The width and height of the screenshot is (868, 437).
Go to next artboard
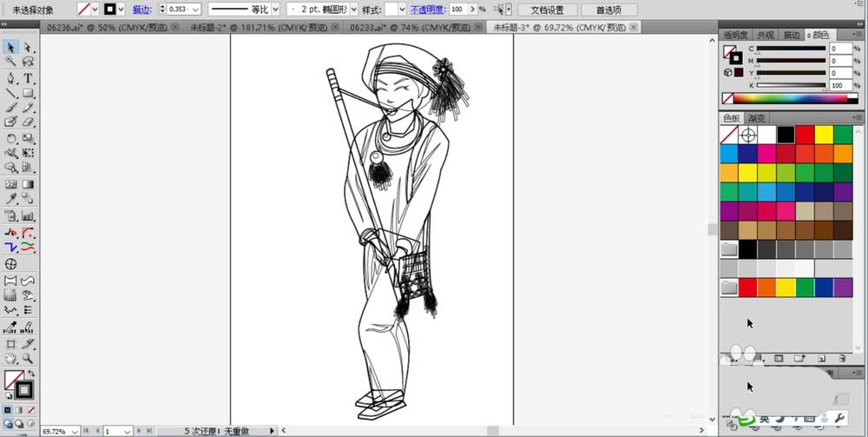coord(139,430)
